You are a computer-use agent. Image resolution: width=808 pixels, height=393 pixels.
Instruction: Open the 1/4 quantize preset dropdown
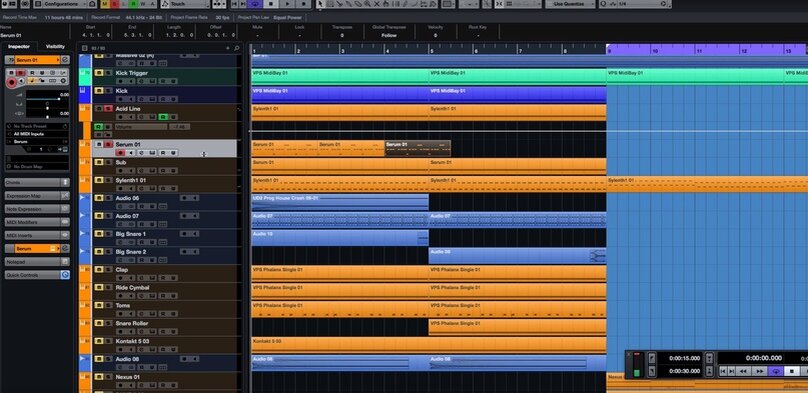[638, 4]
